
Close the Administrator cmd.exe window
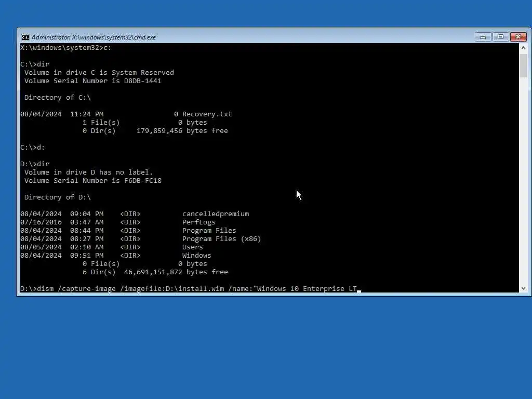[518, 37]
